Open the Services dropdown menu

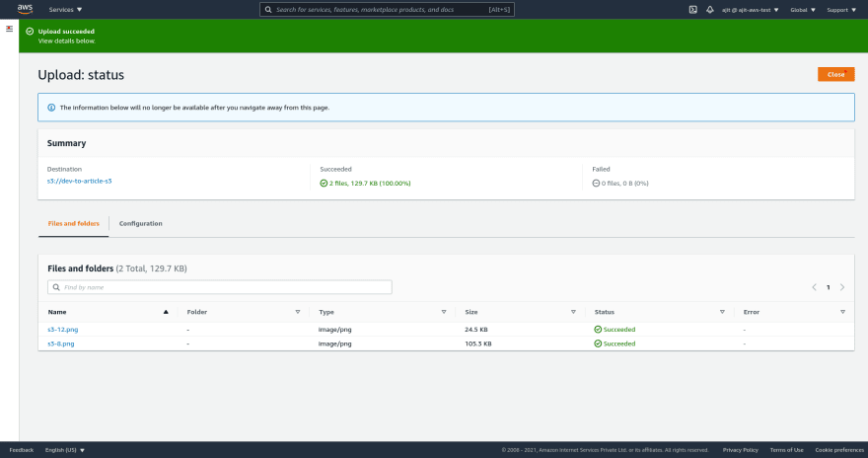coord(65,10)
